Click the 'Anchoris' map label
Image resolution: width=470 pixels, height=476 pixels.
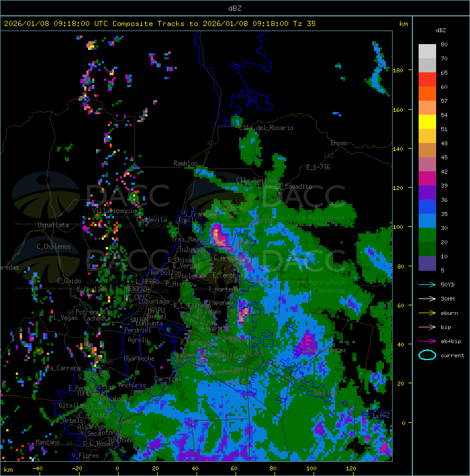[132, 385]
